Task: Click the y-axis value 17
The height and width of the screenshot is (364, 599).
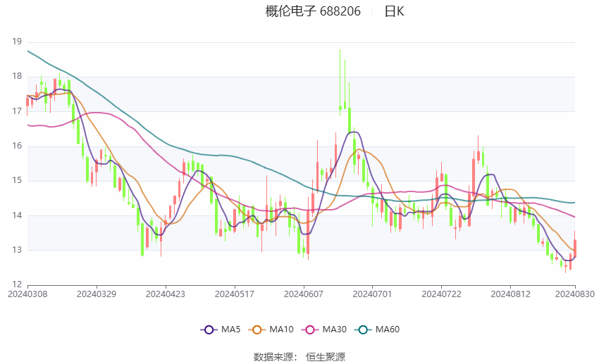Action: coord(17,111)
